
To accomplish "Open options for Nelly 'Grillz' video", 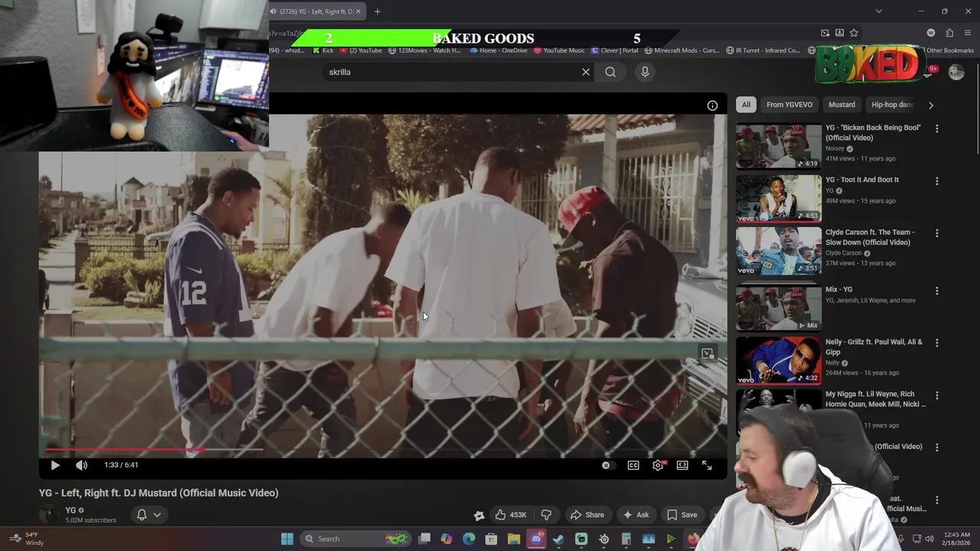I will [936, 343].
